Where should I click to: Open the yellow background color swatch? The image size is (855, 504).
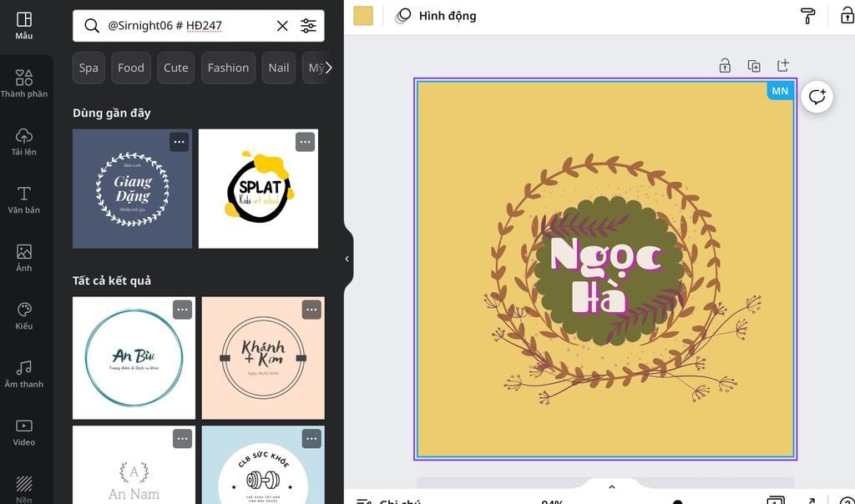363,16
